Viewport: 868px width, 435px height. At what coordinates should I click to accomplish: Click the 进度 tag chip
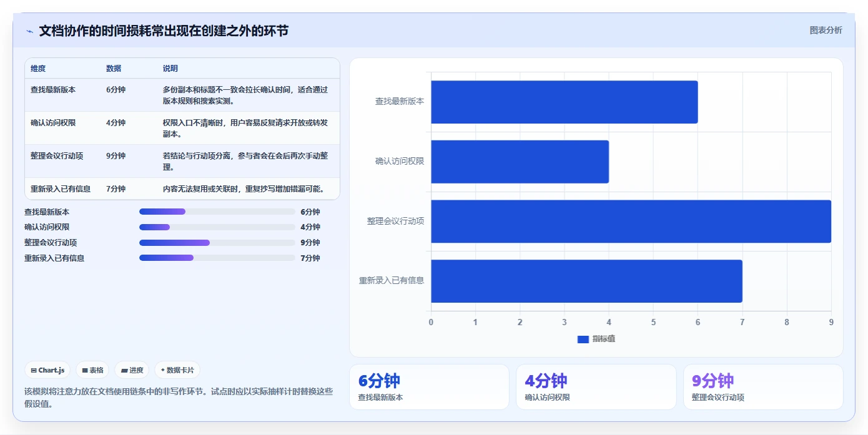click(x=132, y=370)
